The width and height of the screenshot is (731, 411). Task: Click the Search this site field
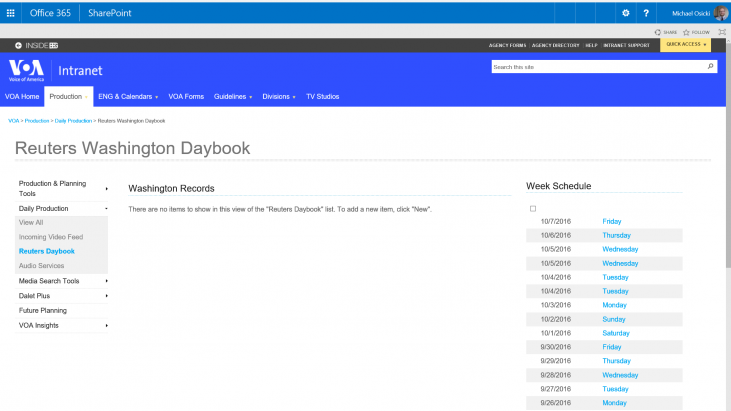[x=596, y=67]
